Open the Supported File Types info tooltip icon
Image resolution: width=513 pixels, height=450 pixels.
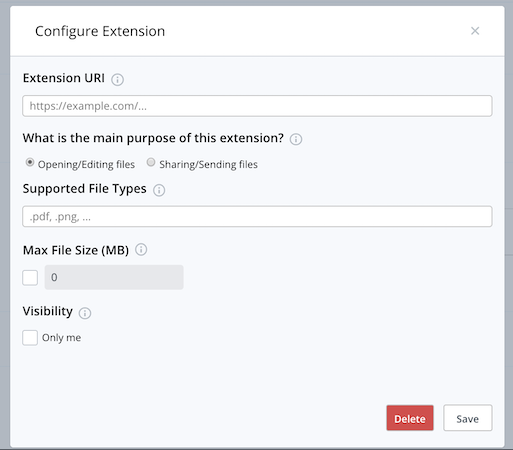(x=159, y=190)
